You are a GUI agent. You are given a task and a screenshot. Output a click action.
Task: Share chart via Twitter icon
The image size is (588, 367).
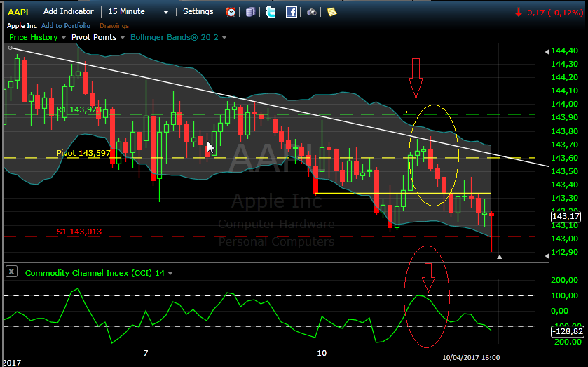click(271, 12)
